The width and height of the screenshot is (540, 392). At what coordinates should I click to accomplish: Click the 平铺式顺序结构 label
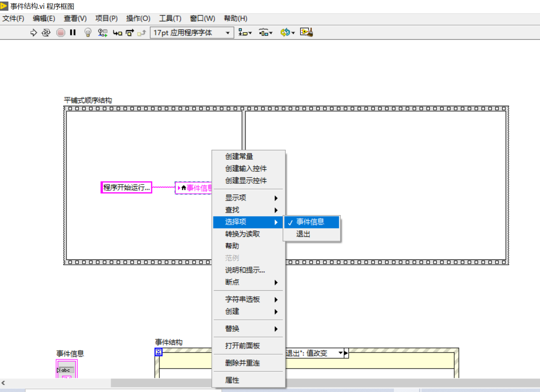(x=88, y=100)
